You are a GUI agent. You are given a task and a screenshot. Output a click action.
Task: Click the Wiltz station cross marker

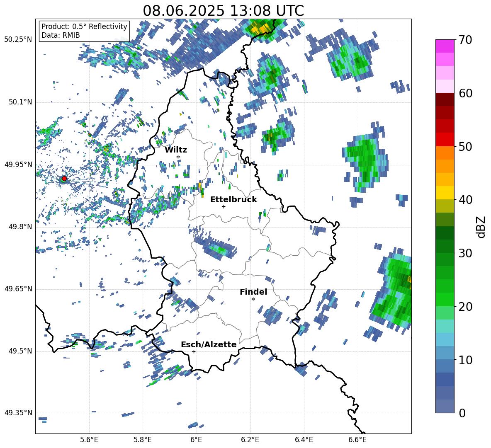[x=178, y=157]
